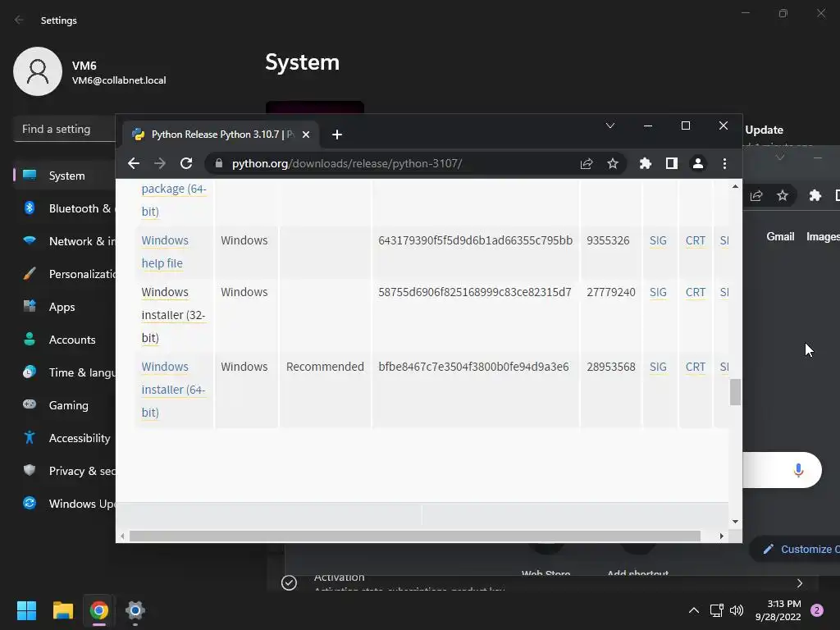This screenshot has height=630, width=840.
Task: Click the Recommended cell text
Action: coord(325,367)
